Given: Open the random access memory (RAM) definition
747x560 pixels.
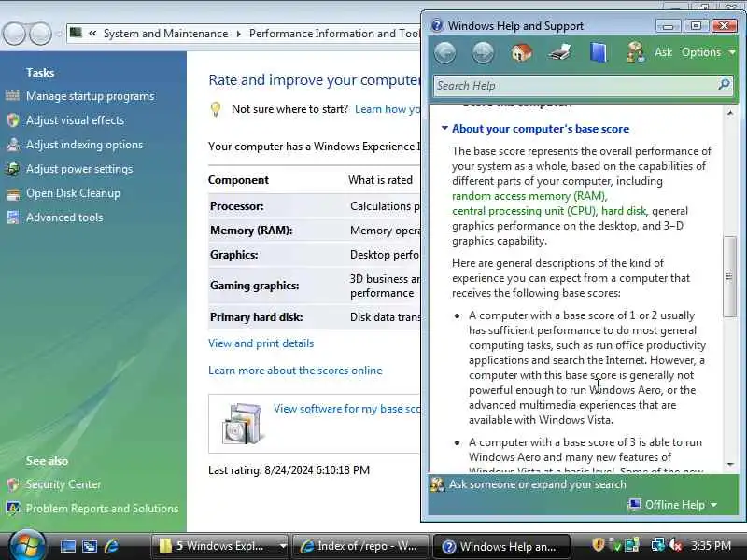Looking at the screenshot, I should pos(529,196).
